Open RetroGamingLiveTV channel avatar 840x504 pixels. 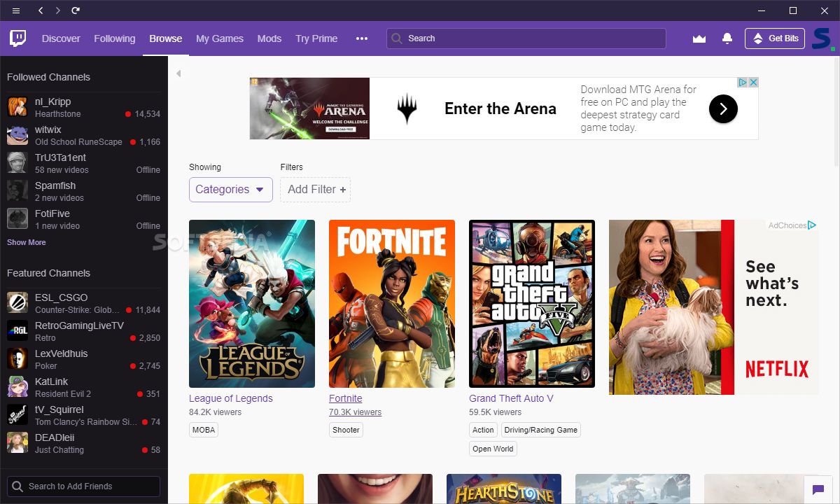[x=17, y=331]
